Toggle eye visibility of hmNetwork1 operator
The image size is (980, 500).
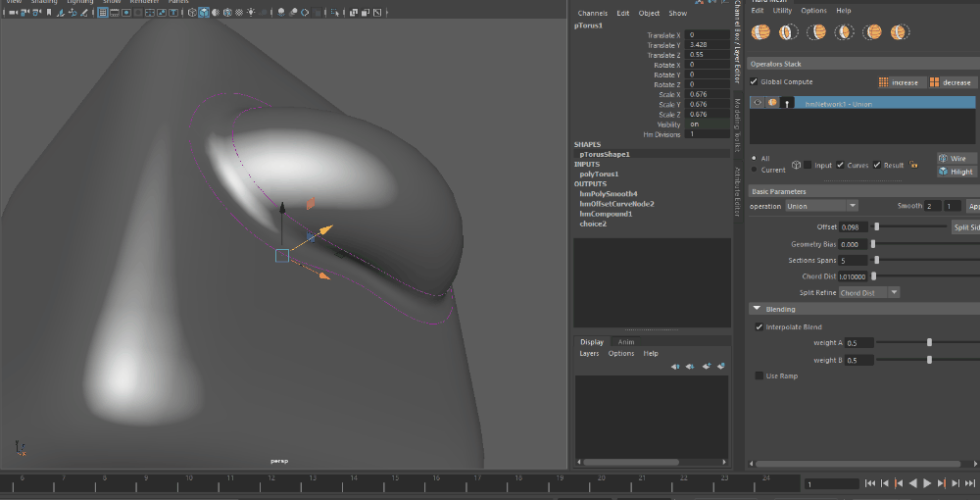coord(758,103)
